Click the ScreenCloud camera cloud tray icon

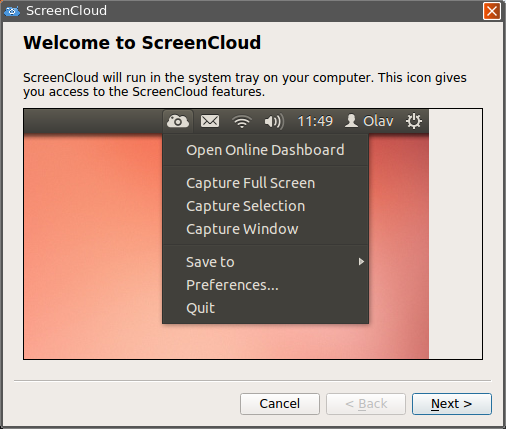pyautogui.click(x=178, y=121)
